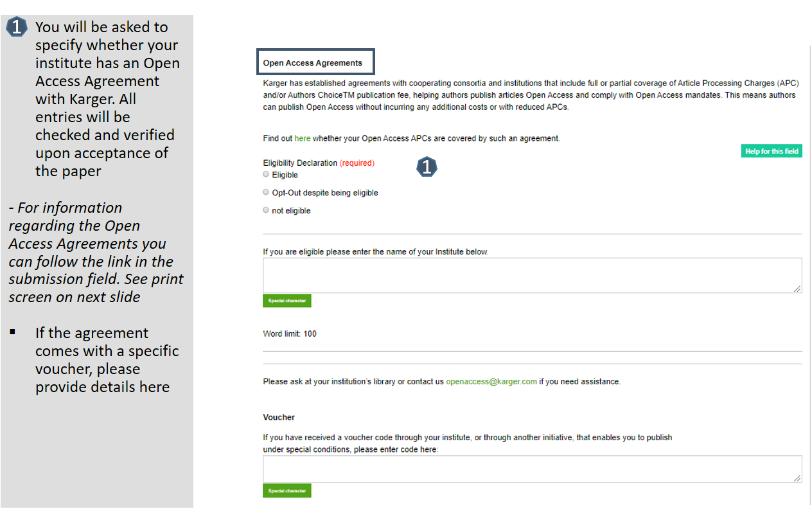Click the Voucher section heading

click(279, 417)
